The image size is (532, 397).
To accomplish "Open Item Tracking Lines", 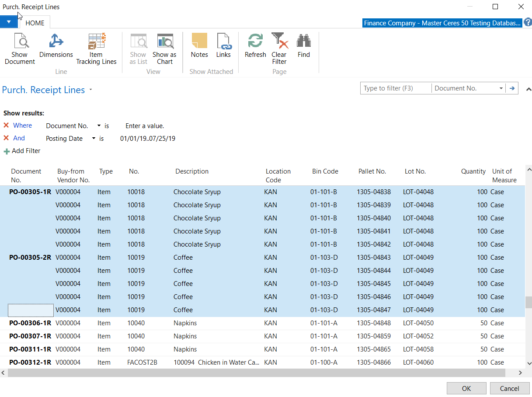I will point(97,42).
